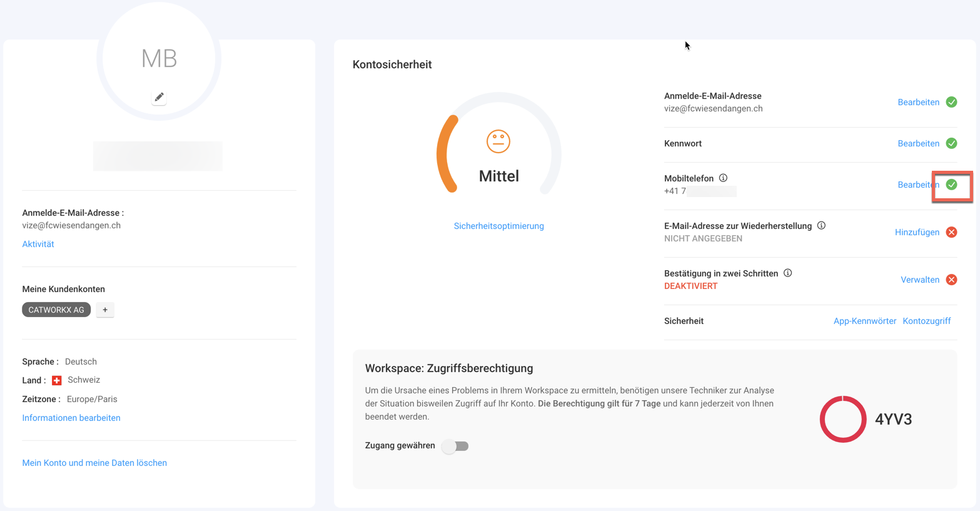
Task: Click the pencil icon to edit avatar
Action: point(159,98)
